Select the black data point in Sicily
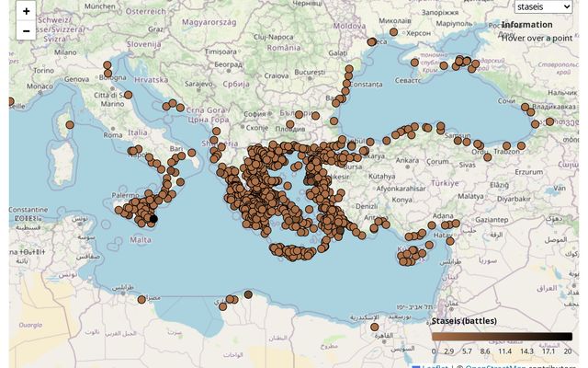Viewport: 588px width, 368px height. point(153,218)
